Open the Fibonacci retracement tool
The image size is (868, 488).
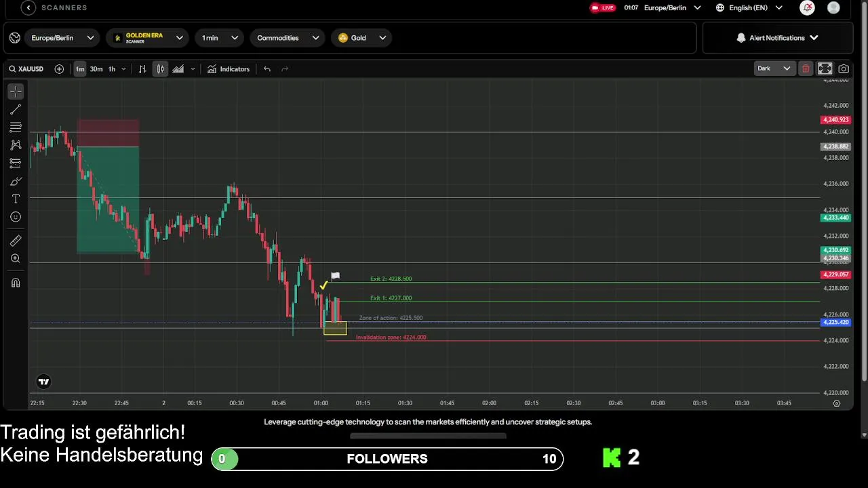[x=16, y=127]
